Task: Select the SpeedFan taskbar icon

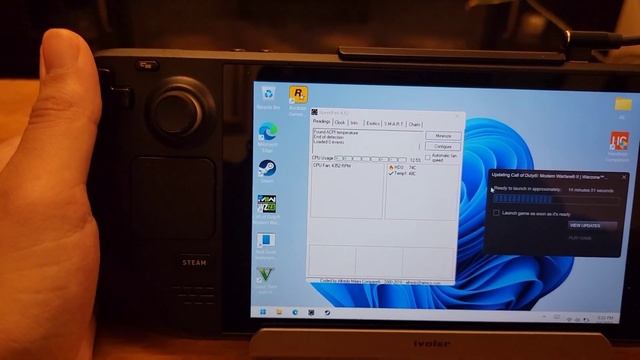Action: coord(311,313)
